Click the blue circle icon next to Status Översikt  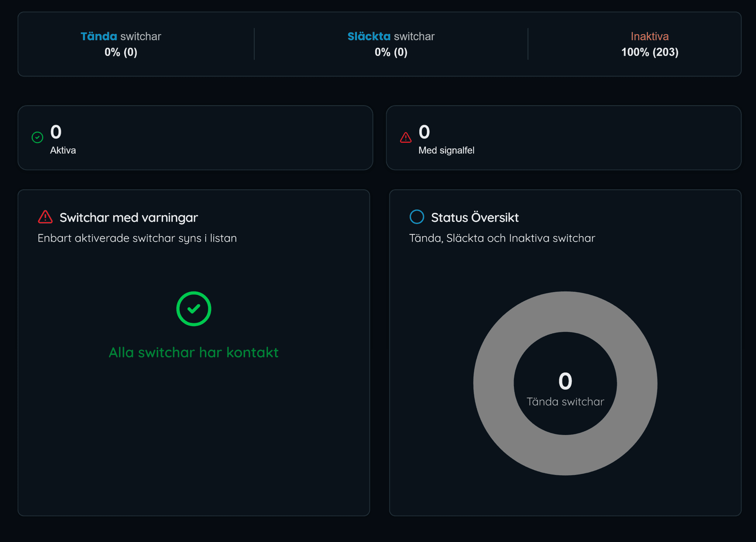click(417, 217)
